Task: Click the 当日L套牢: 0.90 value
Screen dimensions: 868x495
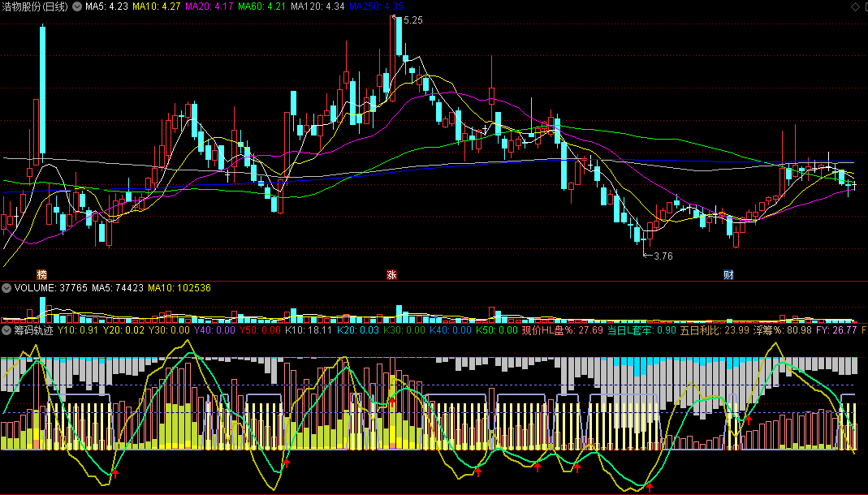Action: point(641,330)
